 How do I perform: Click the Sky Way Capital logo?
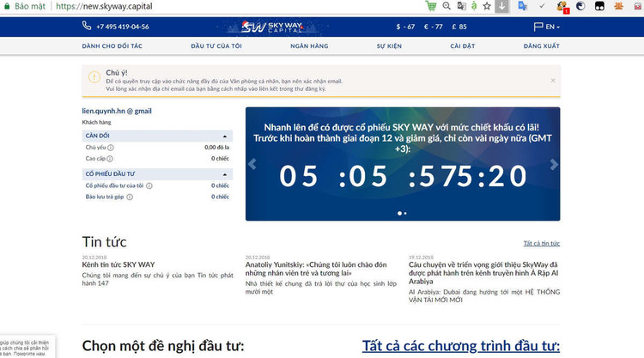point(272,27)
